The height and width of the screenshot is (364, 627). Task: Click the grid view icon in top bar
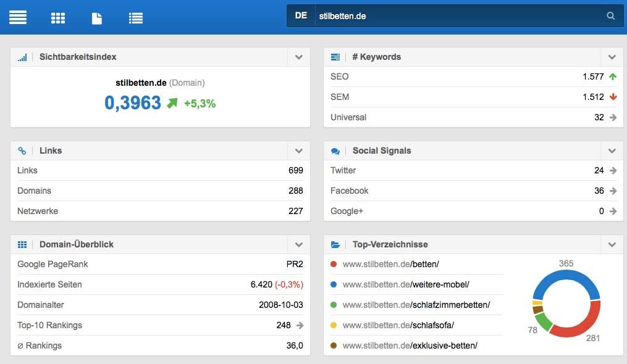pyautogui.click(x=58, y=18)
